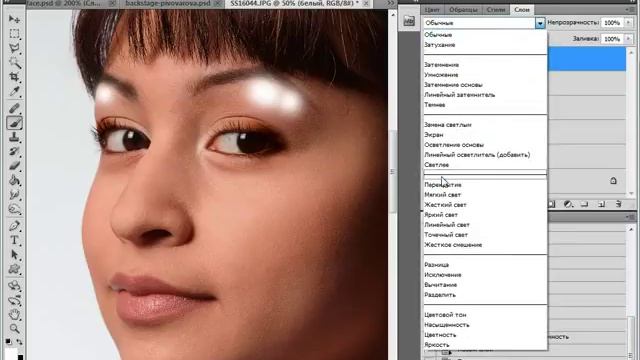Select the Crop tool

point(14,77)
